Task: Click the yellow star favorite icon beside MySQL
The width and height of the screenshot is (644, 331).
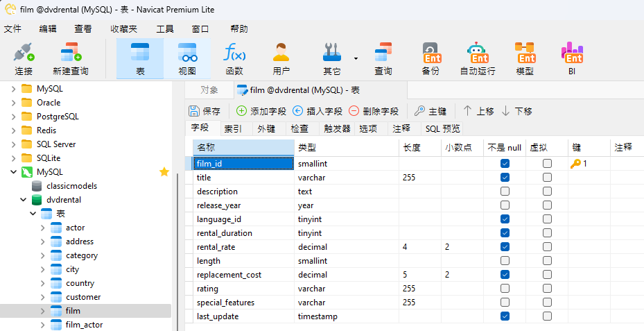Action: pos(164,172)
